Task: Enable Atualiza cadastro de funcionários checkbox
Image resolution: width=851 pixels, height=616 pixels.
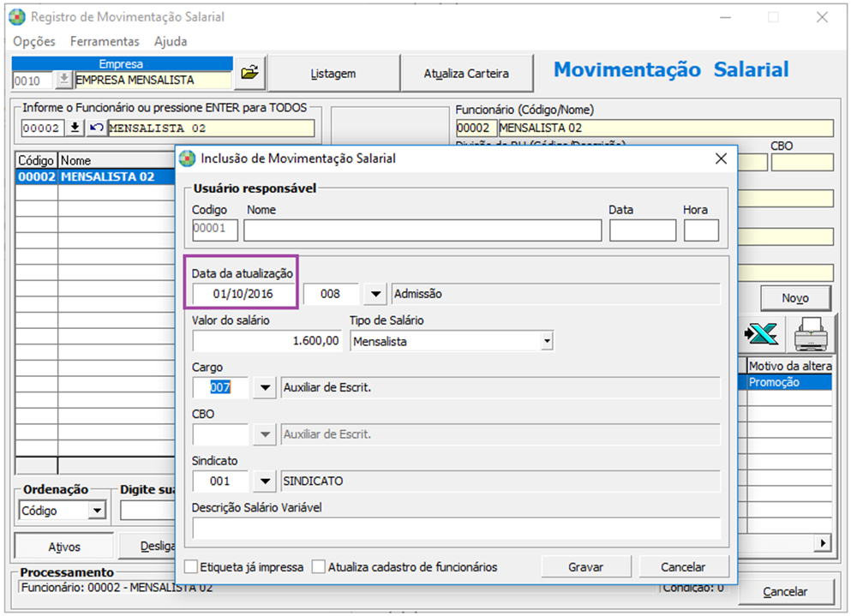Action: 319,567
